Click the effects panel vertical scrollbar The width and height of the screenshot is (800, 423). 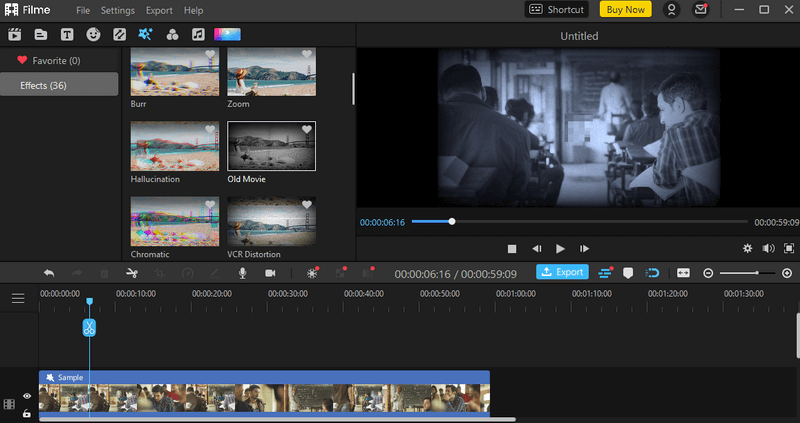[353, 89]
